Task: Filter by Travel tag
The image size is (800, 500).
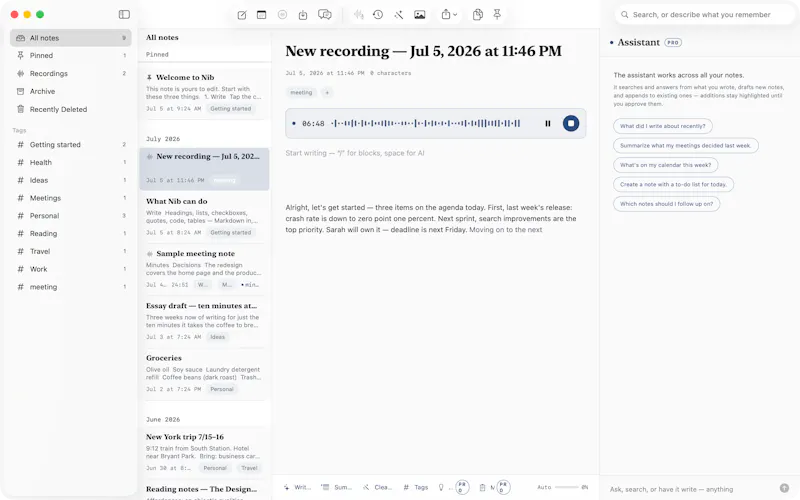Action: tap(71, 252)
